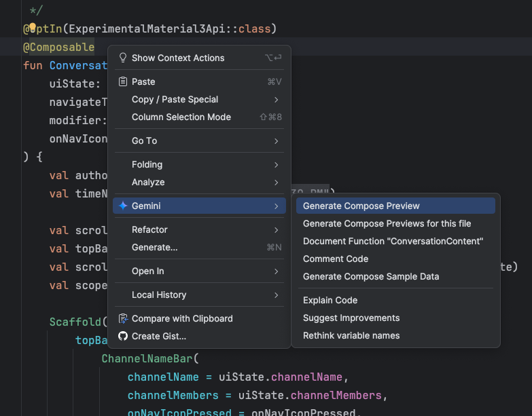Click the Show Context Actions bulb icon
Screen dimensions: 532x416
pos(123,58)
